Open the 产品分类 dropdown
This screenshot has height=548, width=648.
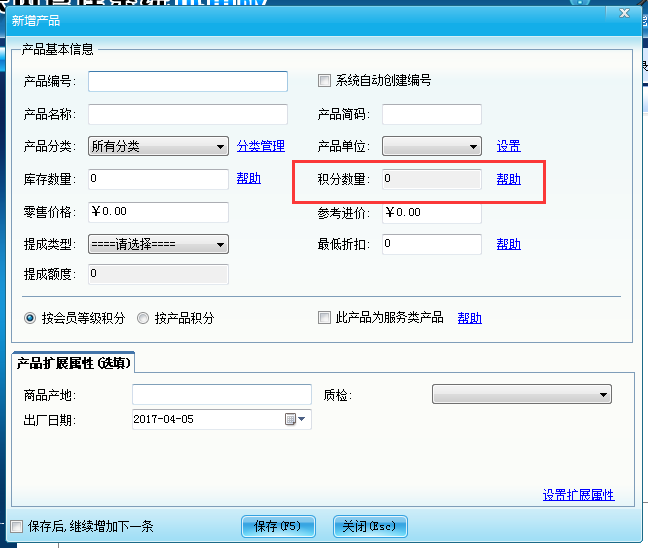coord(158,146)
